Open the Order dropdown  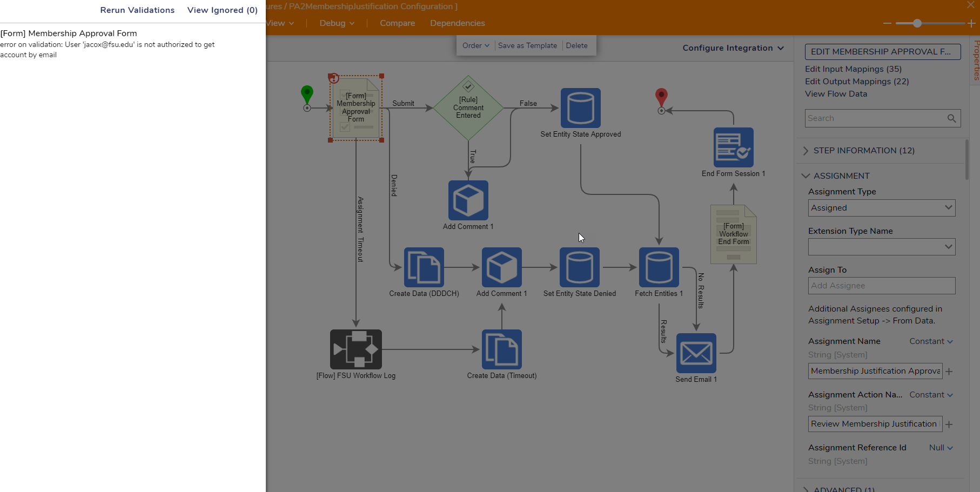click(x=476, y=45)
